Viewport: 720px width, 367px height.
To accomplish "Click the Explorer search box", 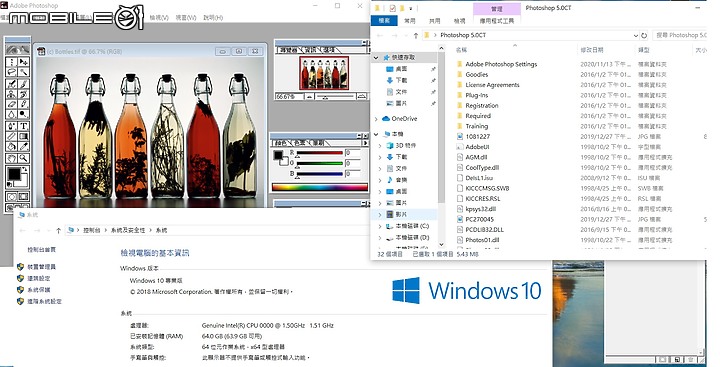I will (x=681, y=35).
